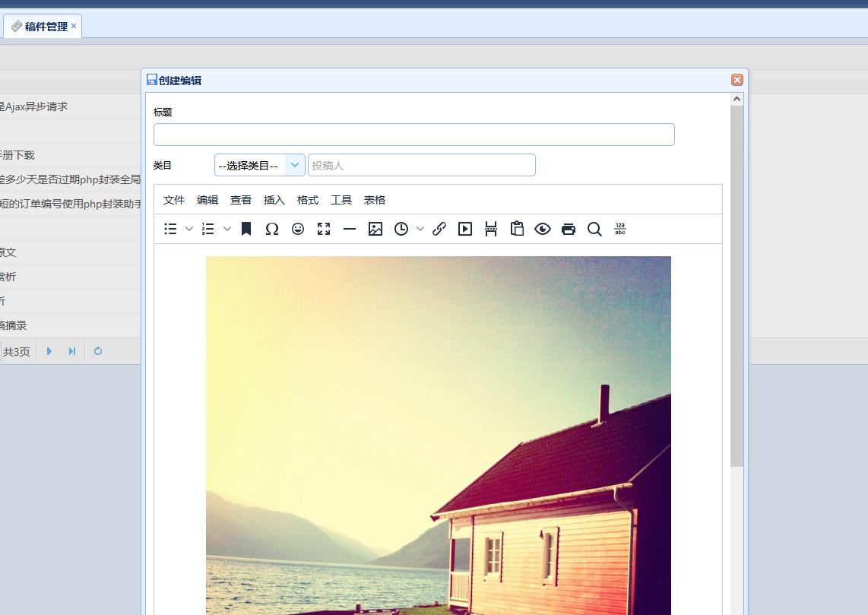This screenshot has height=615, width=868.
Task: Open the 插入 editor menu
Action: point(274,201)
